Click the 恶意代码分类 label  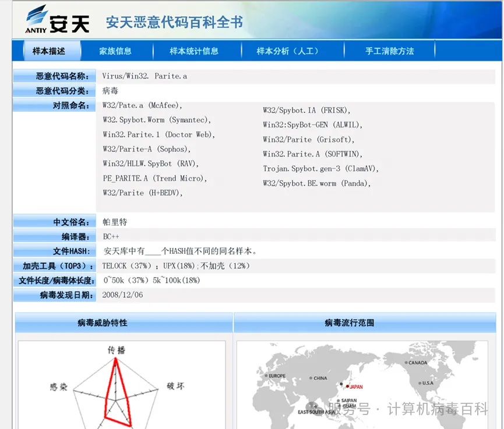(54, 91)
